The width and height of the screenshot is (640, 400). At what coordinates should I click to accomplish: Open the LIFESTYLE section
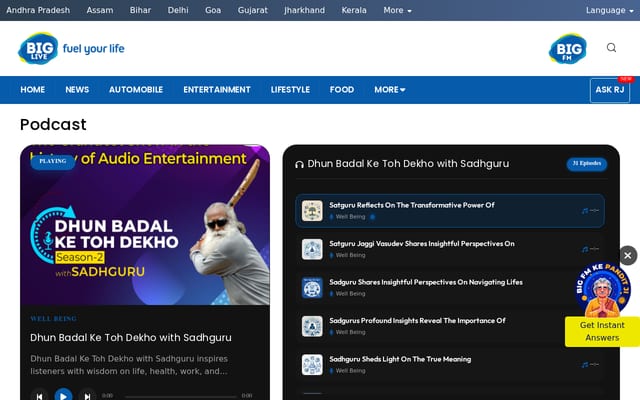point(290,90)
